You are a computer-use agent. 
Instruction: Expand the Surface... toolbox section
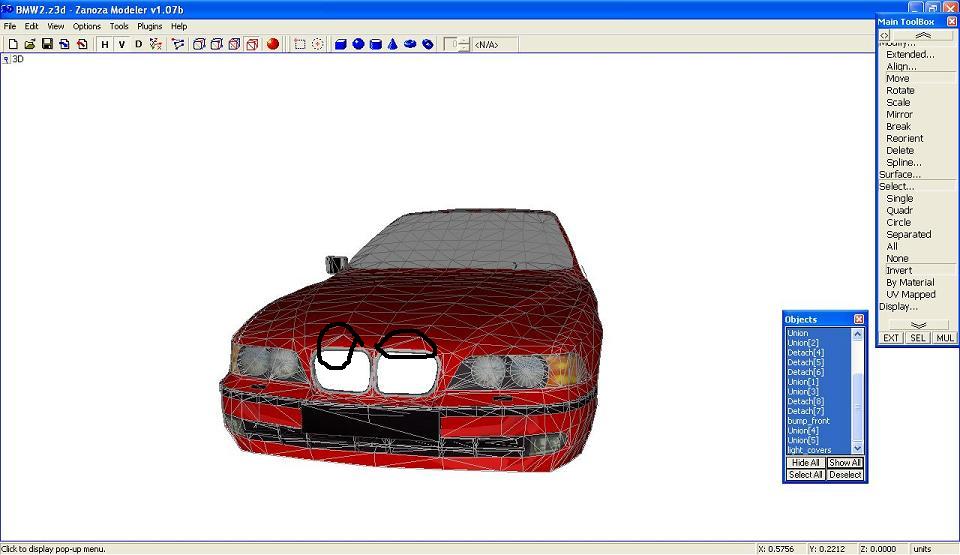900,174
